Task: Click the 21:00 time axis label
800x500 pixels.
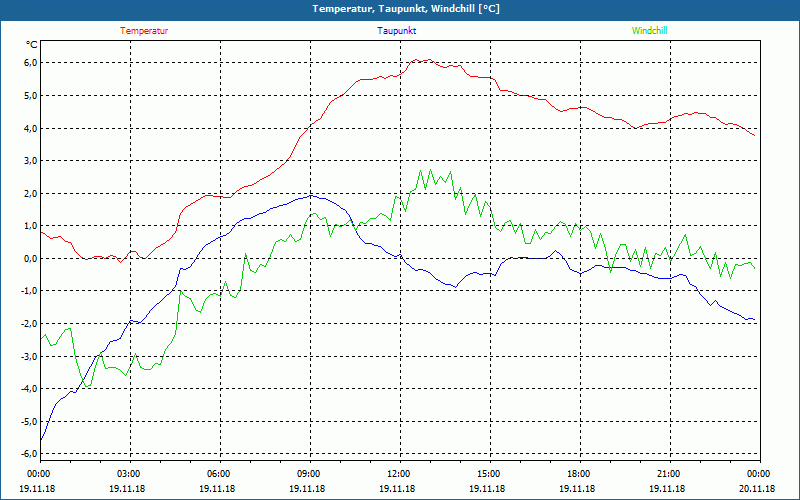Action: [x=667, y=474]
